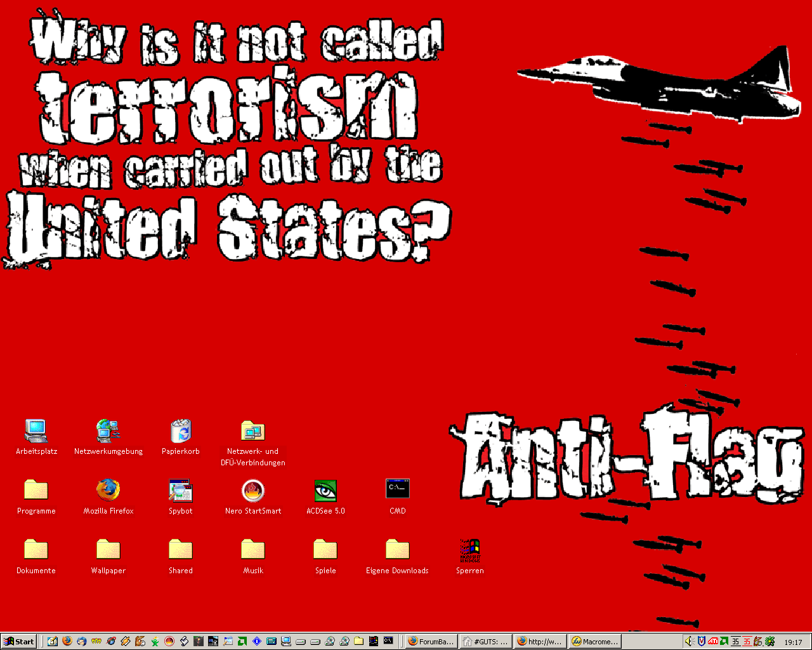Launch Mozilla Firefox desktop shortcut

pos(108,497)
